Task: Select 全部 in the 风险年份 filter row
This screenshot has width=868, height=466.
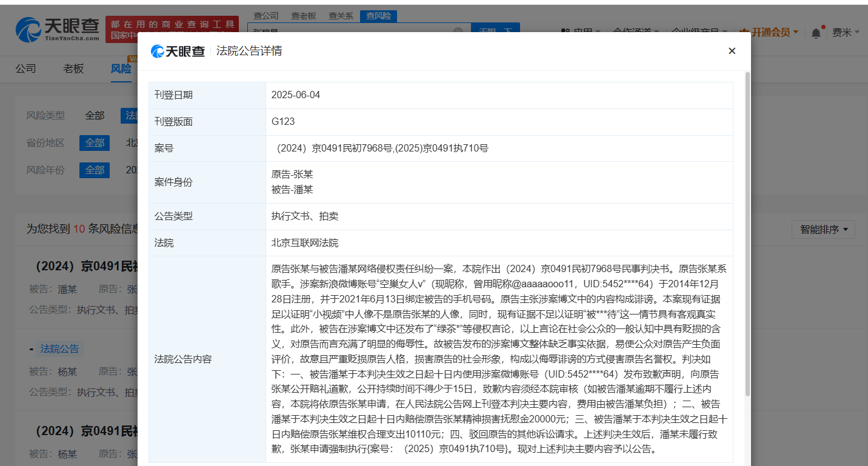Action: click(95, 170)
